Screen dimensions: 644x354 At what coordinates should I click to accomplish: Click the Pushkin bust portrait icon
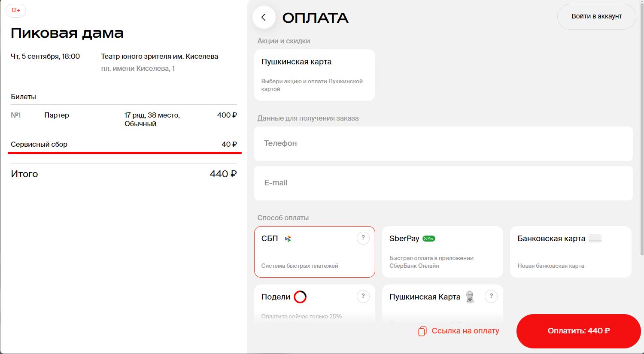click(x=471, y=297)
